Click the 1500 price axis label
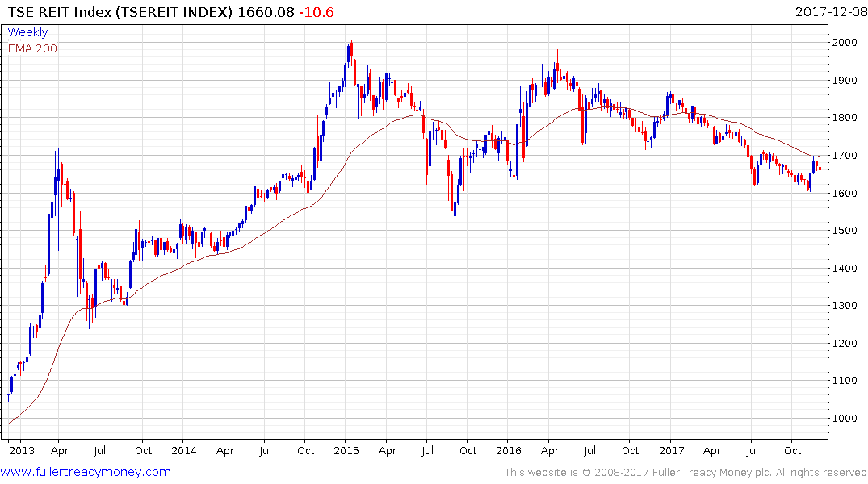The height and width of the screenshot is (484, 868). tap(845, 231)
